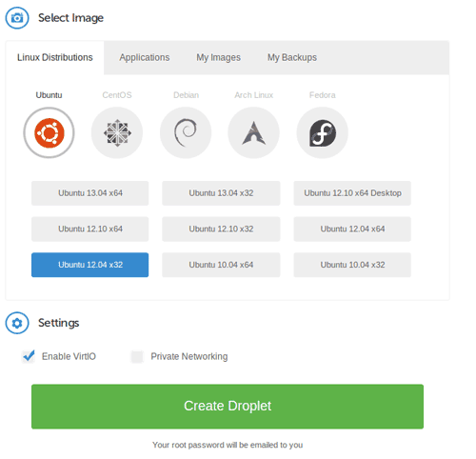Disable the Enable VirtIO checkbox
The width and height of the screenshot is (476, 459).
(29, 356)
